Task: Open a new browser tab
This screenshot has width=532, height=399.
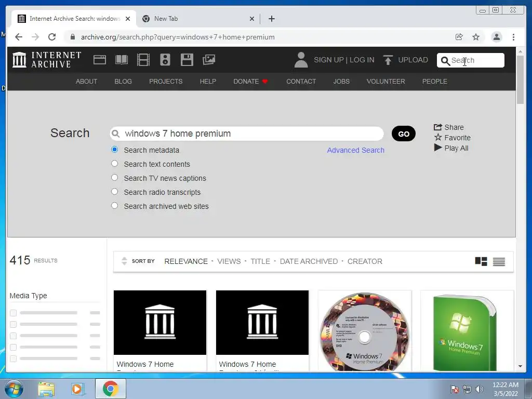Action: tap(271, 19)
